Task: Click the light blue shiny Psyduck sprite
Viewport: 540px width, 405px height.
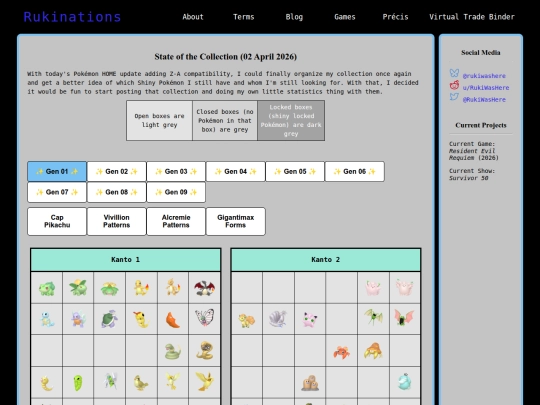Action: pyautogui.click(x=405, y=382)
